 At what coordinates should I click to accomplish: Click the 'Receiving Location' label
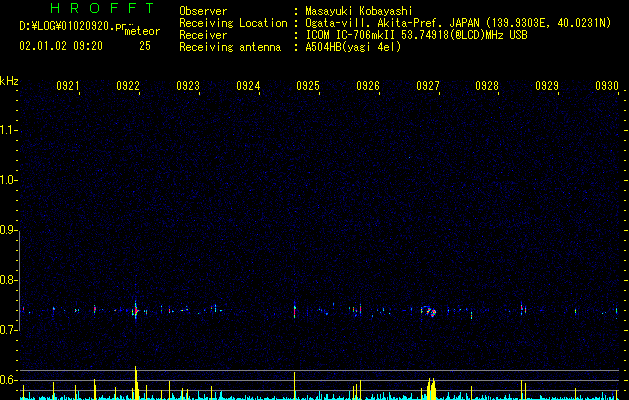[x=233, y=23]
